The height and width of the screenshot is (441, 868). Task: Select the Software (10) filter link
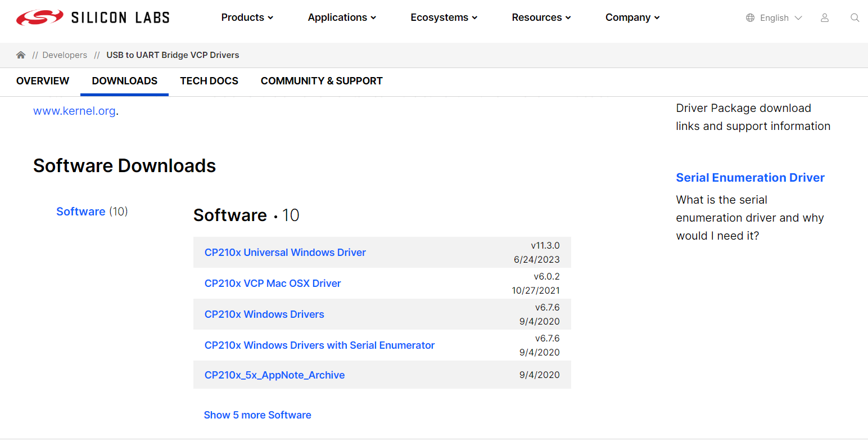click(92, 211)
